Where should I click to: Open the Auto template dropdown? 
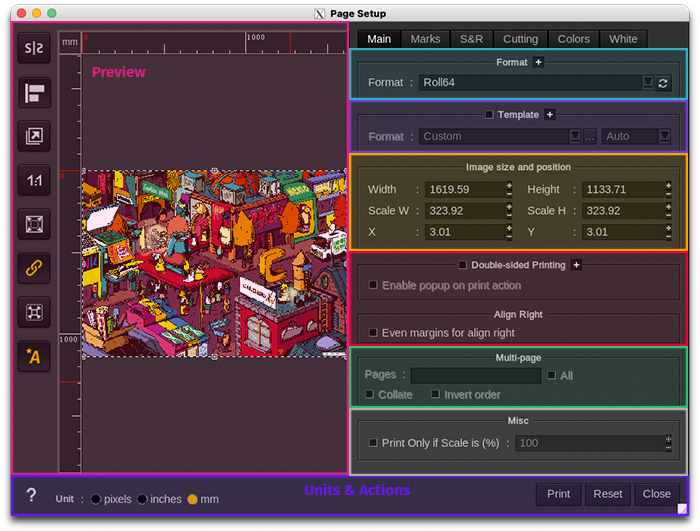[x=665, y=136]
